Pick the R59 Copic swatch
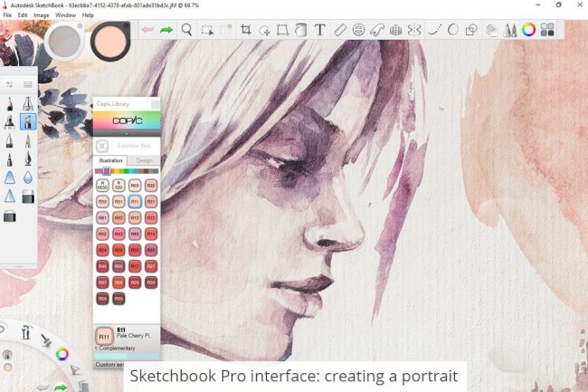588x392 pixels. coord(102,299)
